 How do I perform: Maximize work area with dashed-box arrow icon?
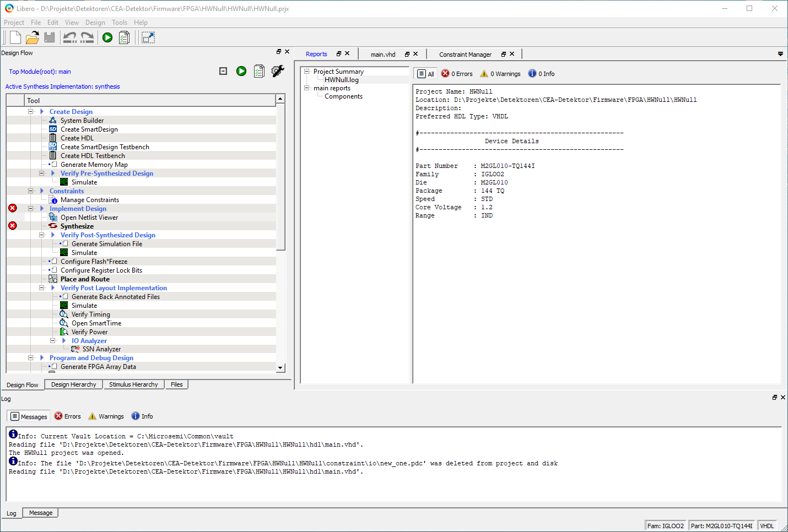[148, 37]
